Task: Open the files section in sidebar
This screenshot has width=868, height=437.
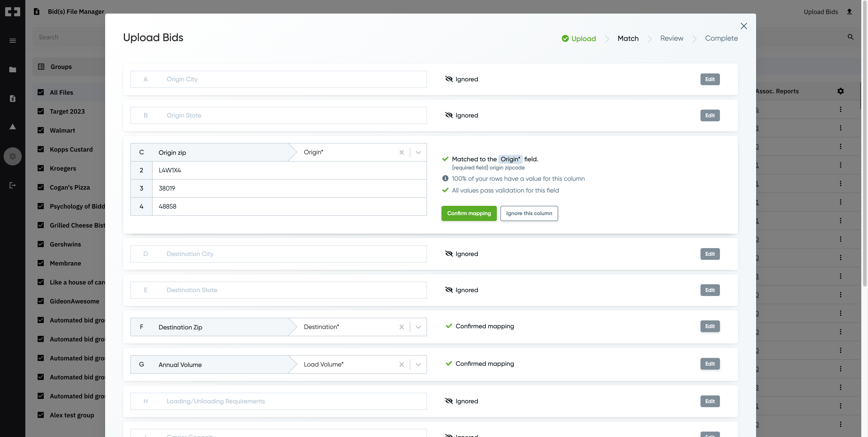Action: [12, 98]
